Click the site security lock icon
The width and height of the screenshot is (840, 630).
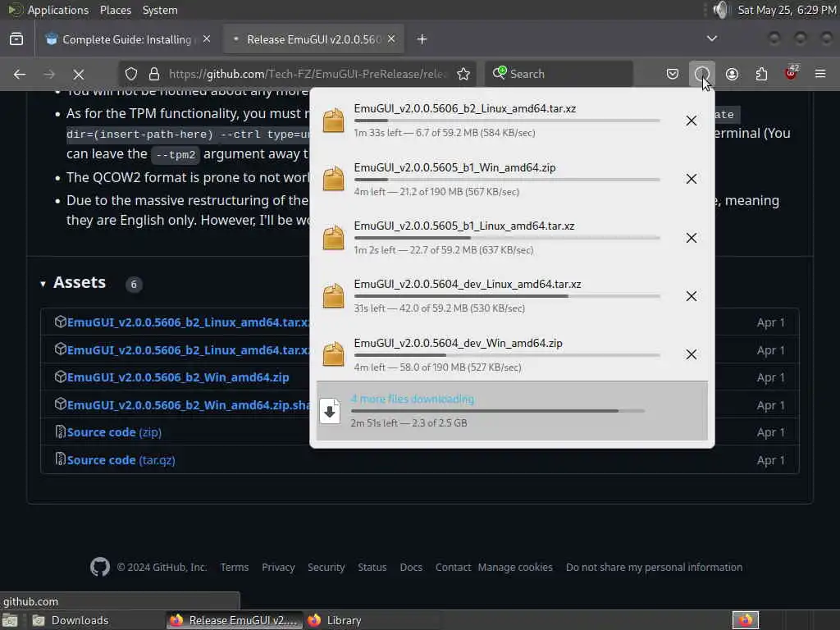(x=154, y=74)
